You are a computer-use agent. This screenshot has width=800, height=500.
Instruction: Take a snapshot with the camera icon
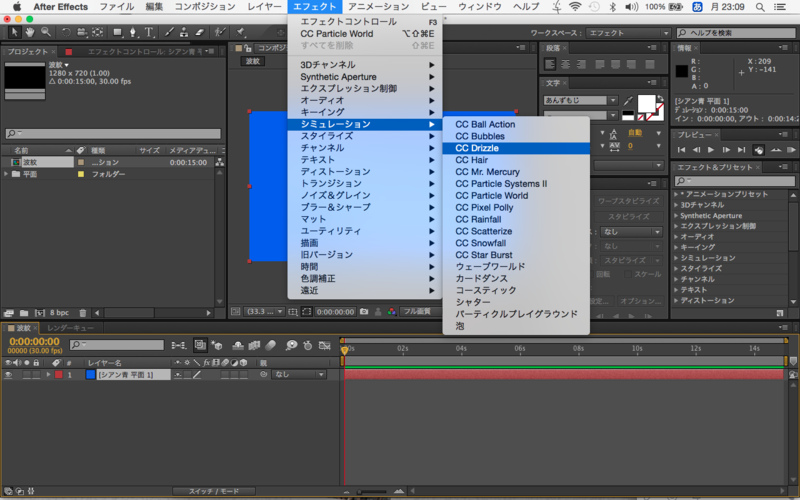click(364, 311)
